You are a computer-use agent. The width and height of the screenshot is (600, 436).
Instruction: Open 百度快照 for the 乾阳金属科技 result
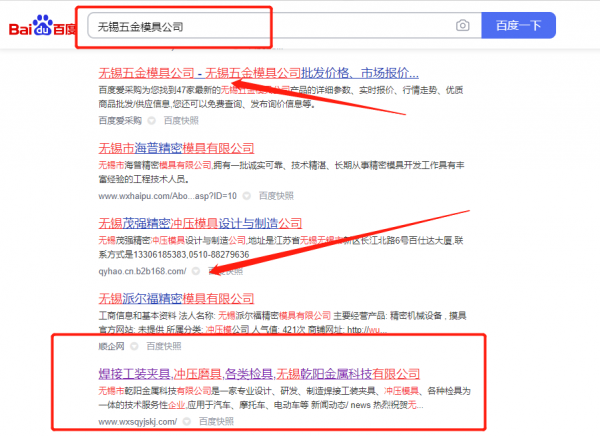click(217, 422)
